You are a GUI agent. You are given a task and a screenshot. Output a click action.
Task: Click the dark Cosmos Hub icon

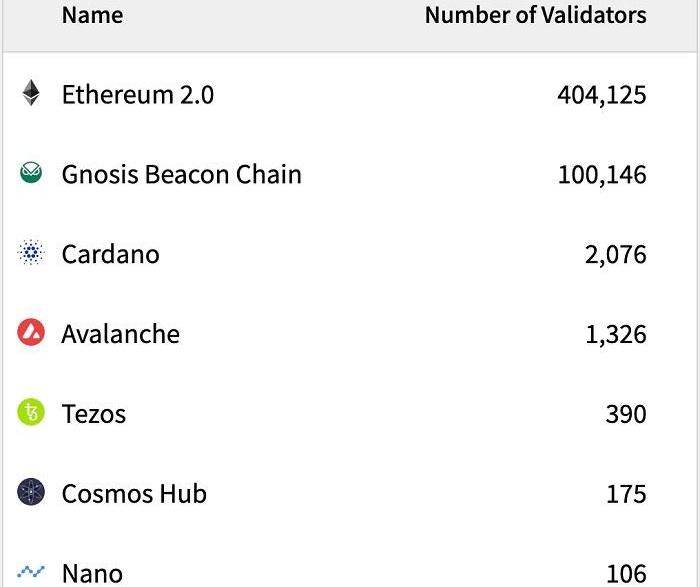pyautogui.click(x=32, y=492)
